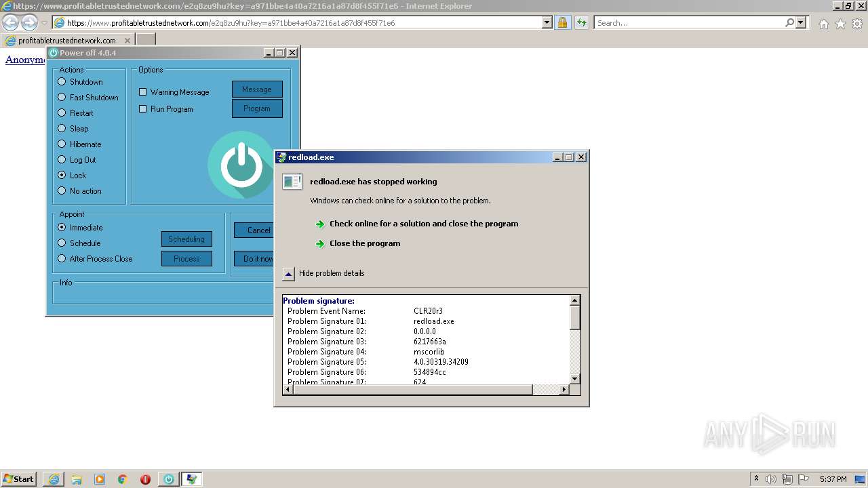Viewport: 868px width, 488px height.
Task: Open the Anonymous link on the page
Action: pyautogui.click(x=25, y=60)
